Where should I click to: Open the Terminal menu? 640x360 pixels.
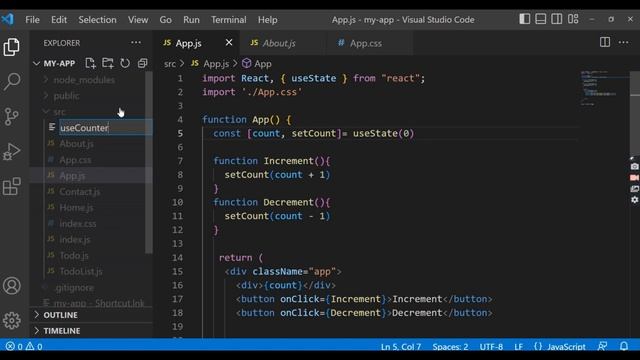click(229, 20)
